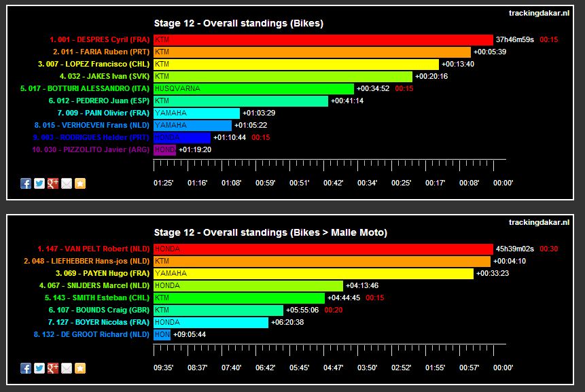The height and width of the screenshot is (392, 585).
Task: Click title 'Overall standings (Bikes > Malle Moto)'
Action: (295, 232)
